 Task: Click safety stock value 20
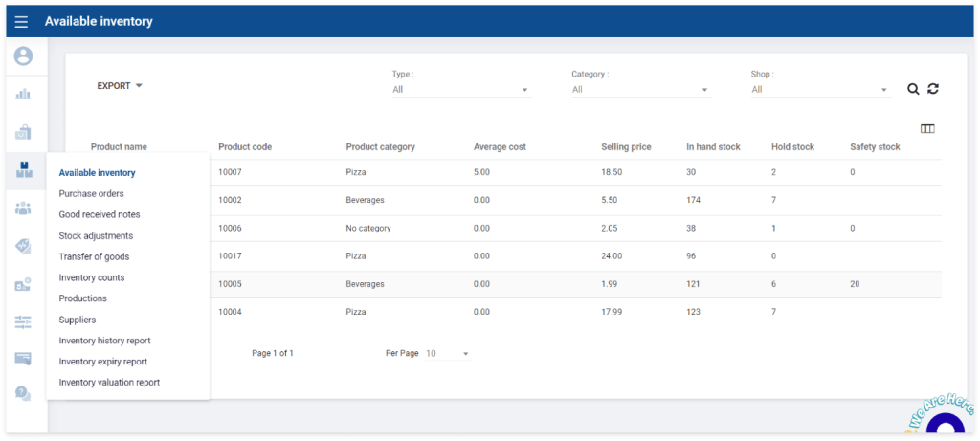tap(855, 284)
